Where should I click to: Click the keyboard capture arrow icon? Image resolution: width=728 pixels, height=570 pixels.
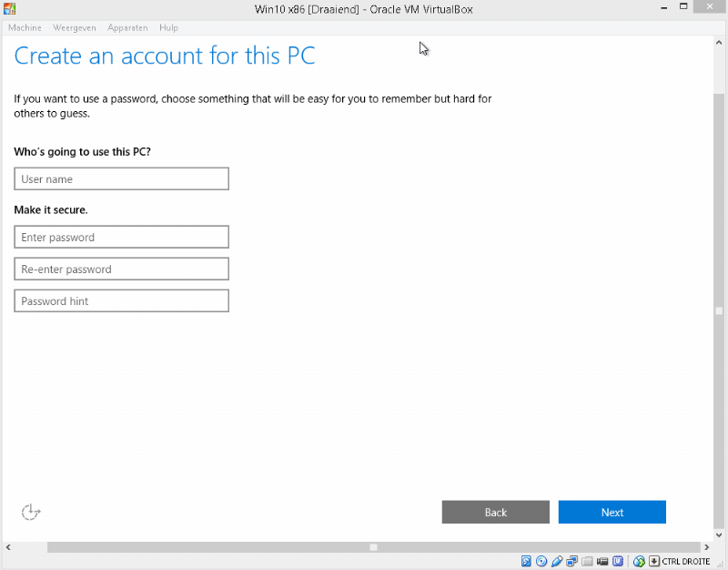pos(654,561)
